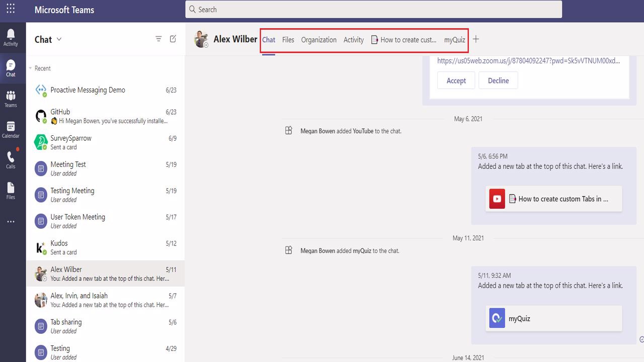Open the app launcher waffle icon

coord(11,9)
